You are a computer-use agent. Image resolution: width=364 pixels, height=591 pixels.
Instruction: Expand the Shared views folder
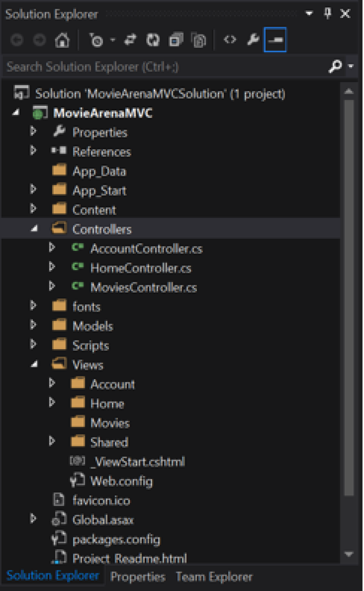pos(52,441)
